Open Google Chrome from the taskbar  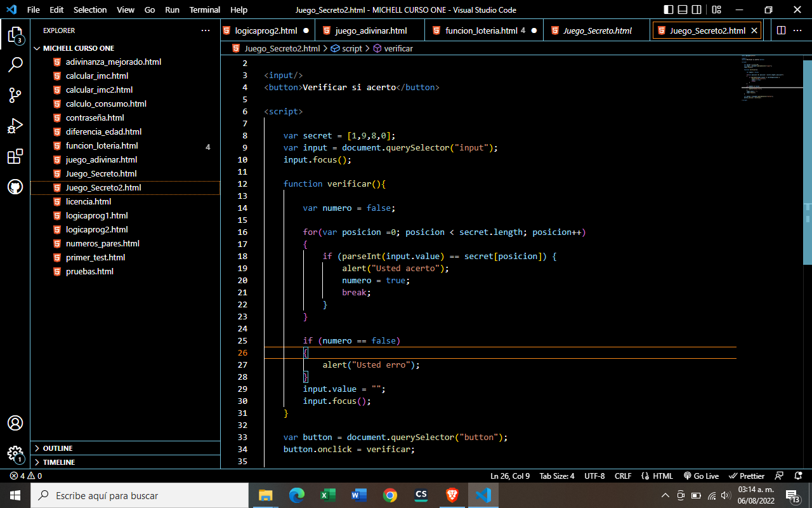[x=390, y=495]
